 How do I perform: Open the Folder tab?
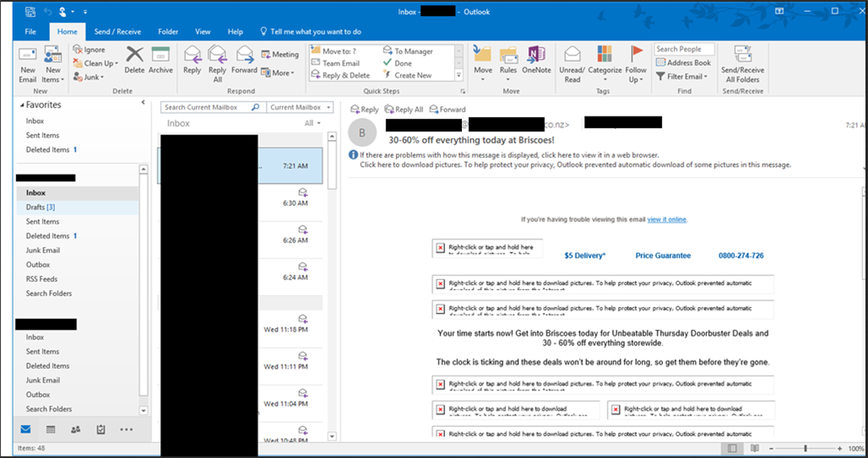tap(168, 31)
